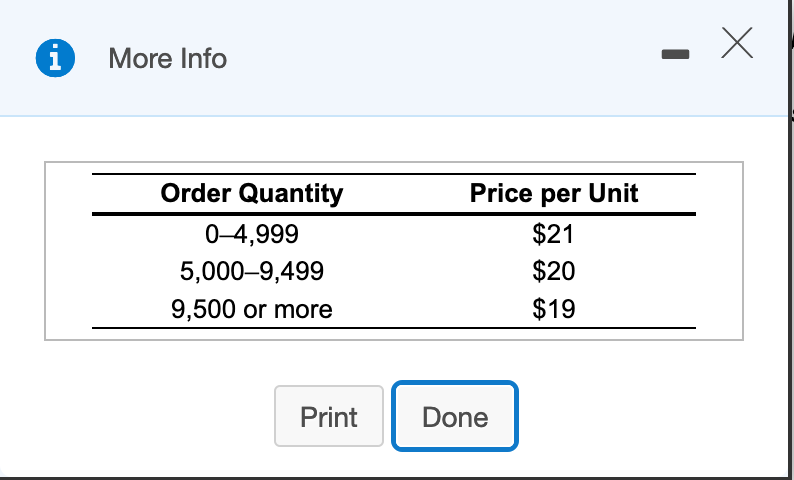The image size is (794, 480).
Task: Click the More Info title text
Action: [167, 59]
